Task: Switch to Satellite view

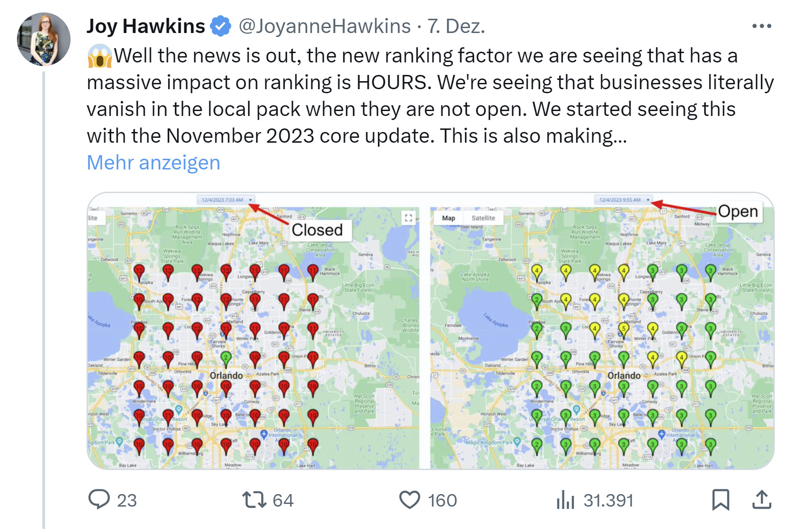Action: coord(483,218)
